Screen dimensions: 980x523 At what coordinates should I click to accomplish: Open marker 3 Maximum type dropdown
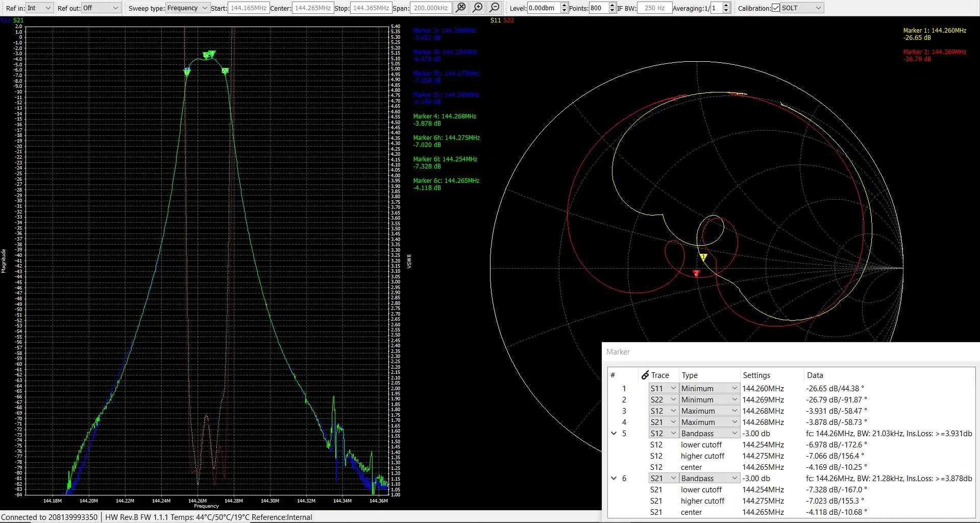click(x=709, y=411)
